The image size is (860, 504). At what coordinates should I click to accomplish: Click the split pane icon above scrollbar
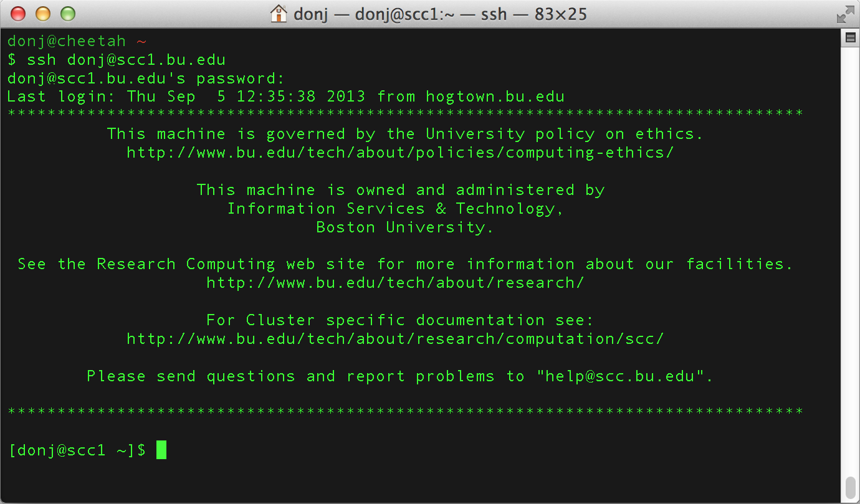pos(850,38)
